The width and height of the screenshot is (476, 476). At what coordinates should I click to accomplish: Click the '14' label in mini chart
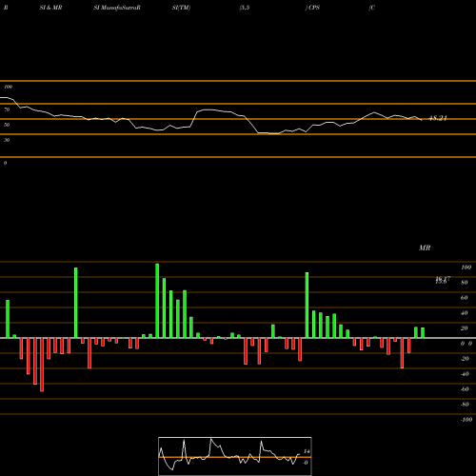(x=307, y=451)
